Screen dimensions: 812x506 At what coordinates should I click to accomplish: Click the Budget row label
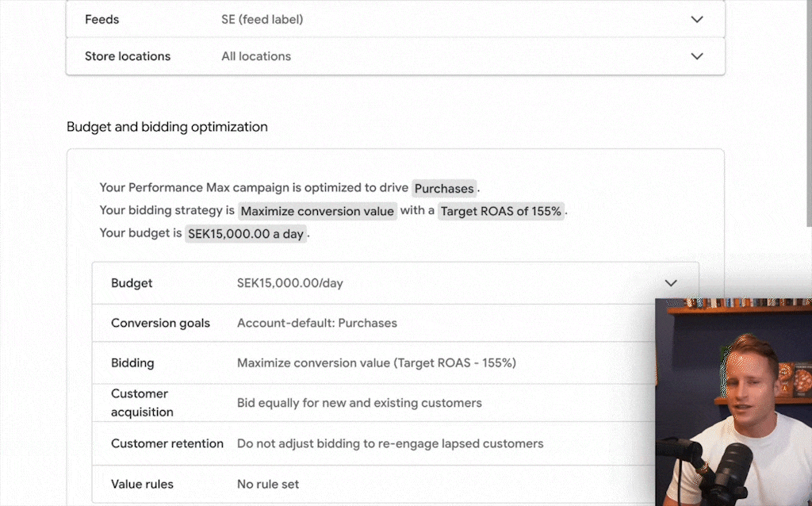pyautogui.click(x=132, y=283)
